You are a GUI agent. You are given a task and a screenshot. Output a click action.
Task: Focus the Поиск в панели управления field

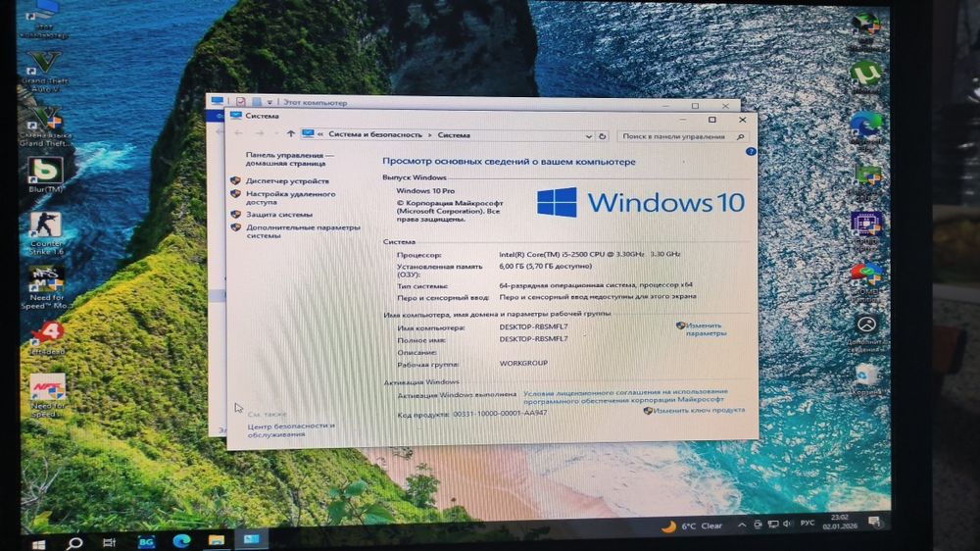(x=681, y=136)
